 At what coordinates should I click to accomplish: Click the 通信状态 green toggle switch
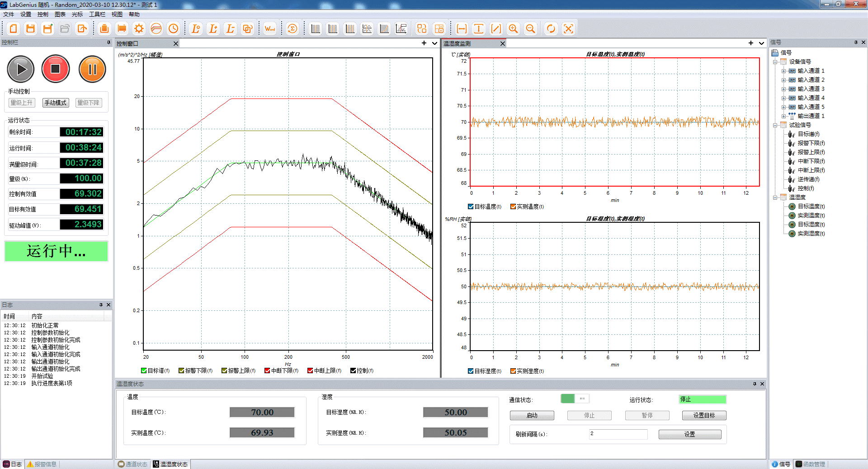(575, 399)
